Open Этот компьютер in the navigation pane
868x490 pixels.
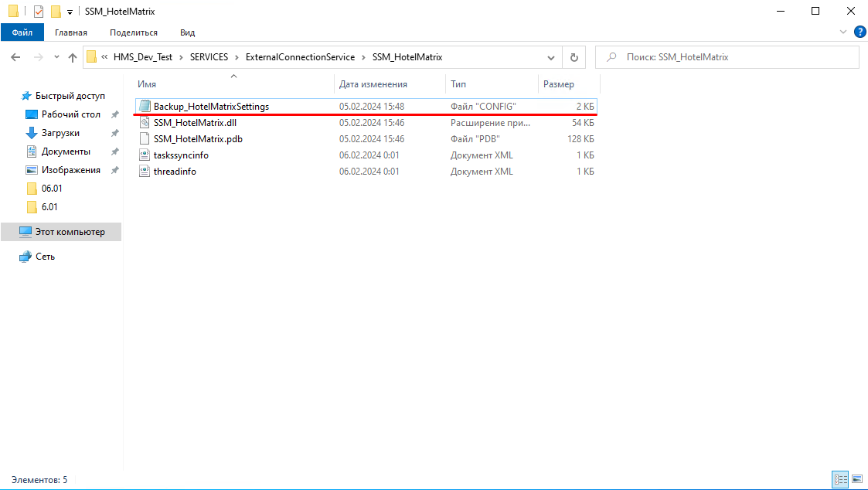coord(70,232)
